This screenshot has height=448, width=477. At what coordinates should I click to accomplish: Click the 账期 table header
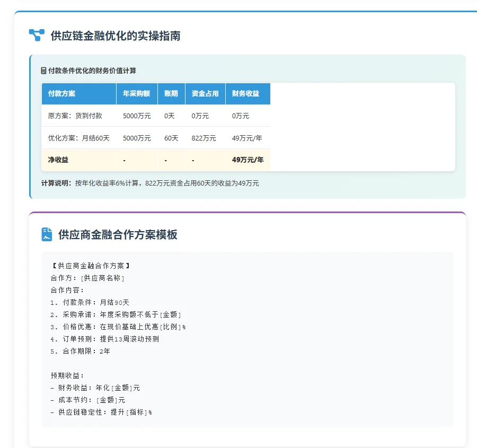tap(171, 94)
